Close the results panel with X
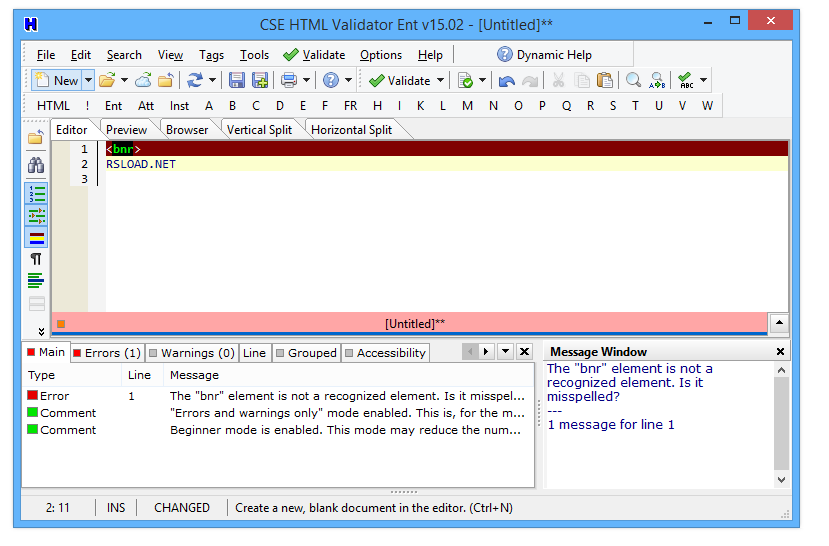The height and width of the screenshot is (546, 829). 524,351
